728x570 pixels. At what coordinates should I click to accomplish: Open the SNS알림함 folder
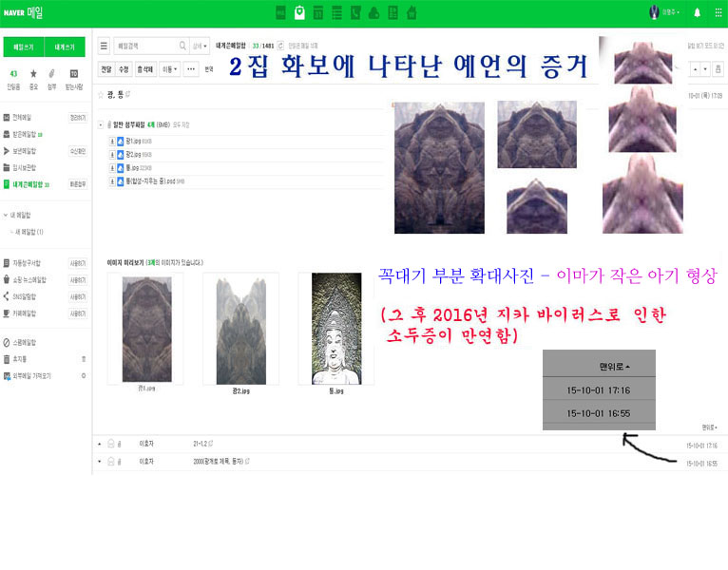point(24,296)
